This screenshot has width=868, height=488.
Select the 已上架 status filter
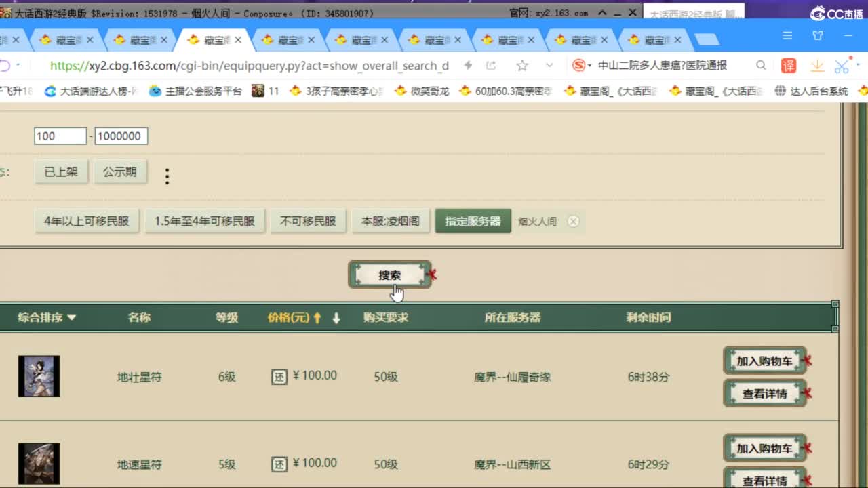pos(61,172)
